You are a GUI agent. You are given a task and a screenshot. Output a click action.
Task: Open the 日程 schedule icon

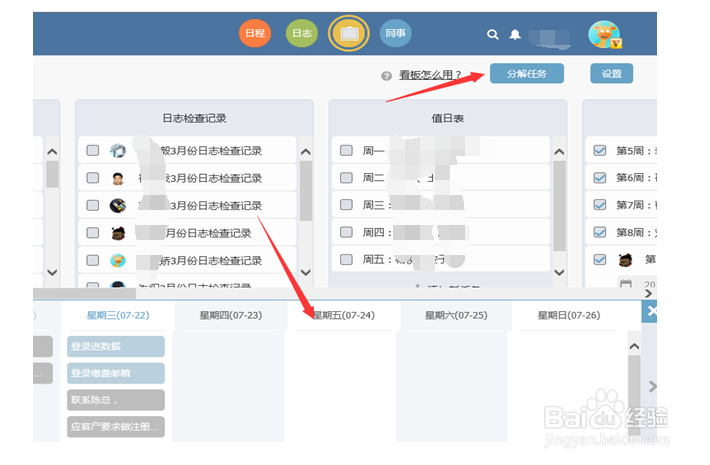(x=255, y=34)
